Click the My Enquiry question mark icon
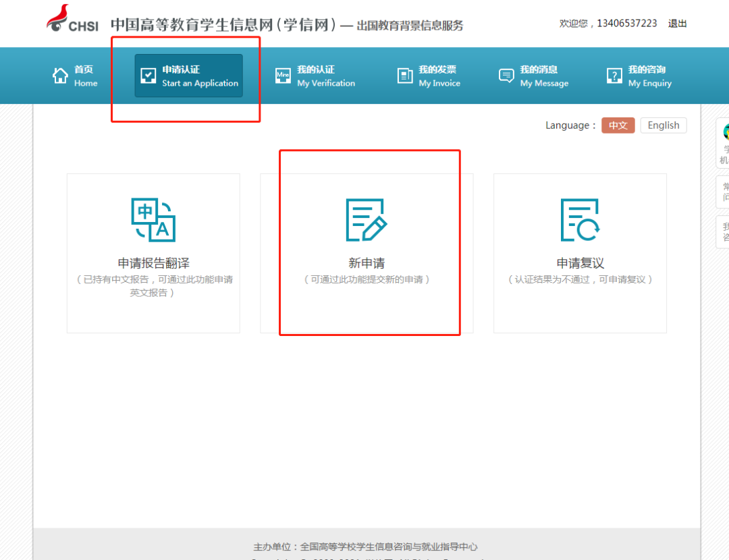729x560 pixels. (614, 76)
